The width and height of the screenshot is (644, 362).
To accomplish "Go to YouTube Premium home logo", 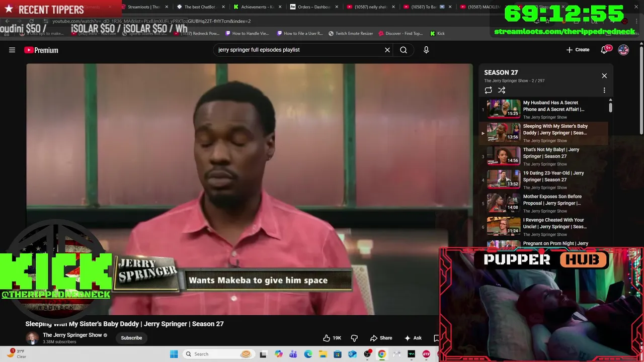I will pyautogui.click(x=41, y=50).
